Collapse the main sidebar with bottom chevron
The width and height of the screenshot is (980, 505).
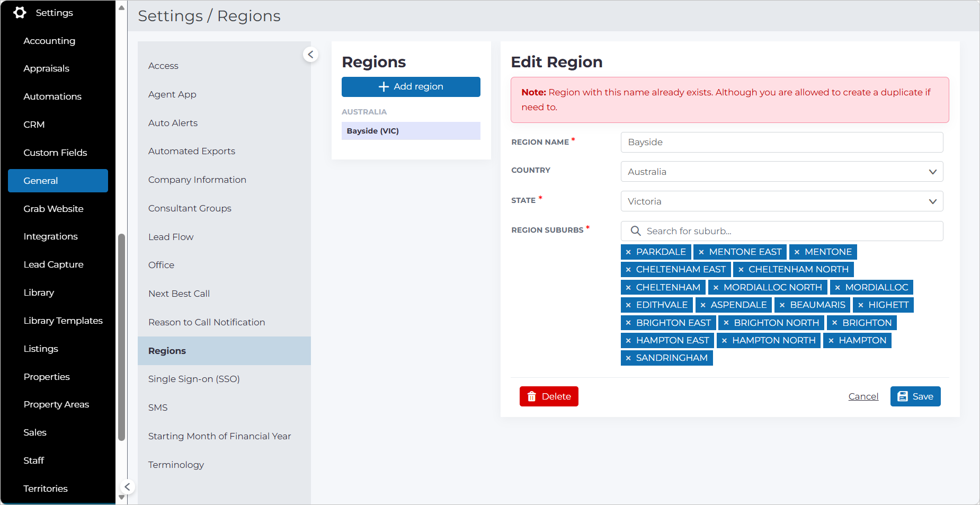tap(127, 486)
